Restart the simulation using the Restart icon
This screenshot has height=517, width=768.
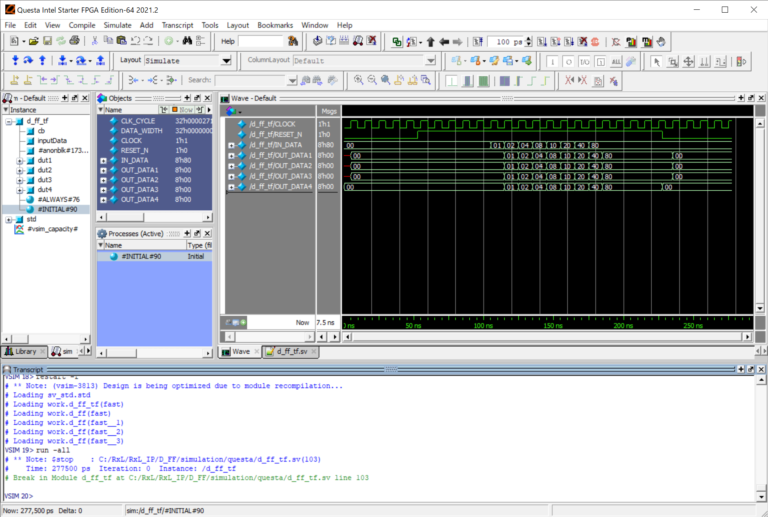tap(478, 42)
